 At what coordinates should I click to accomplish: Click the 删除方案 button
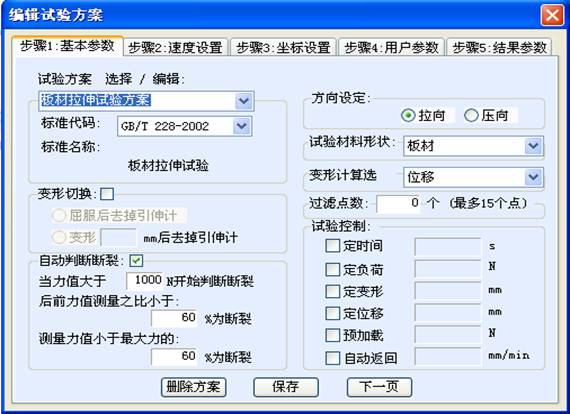coord(193,387)
